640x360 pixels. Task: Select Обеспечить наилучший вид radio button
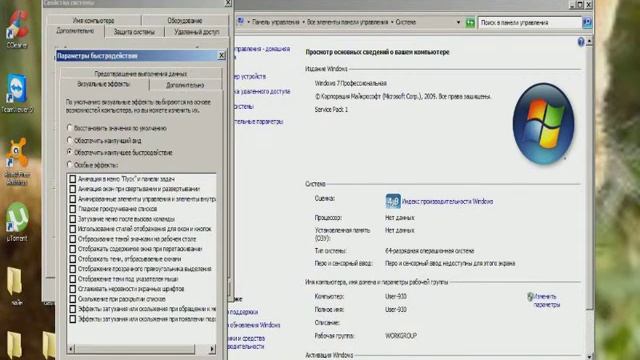(x=69, y=140)
